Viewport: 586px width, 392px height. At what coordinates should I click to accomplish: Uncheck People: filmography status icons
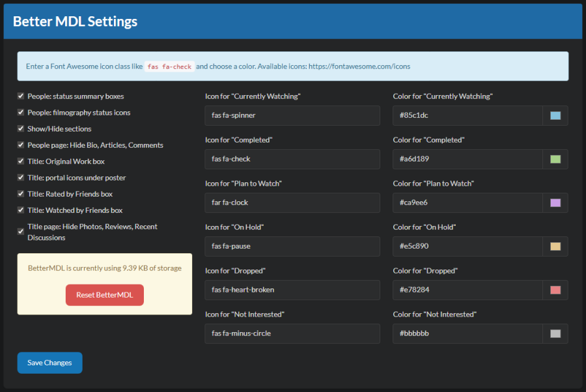[21, 113]
